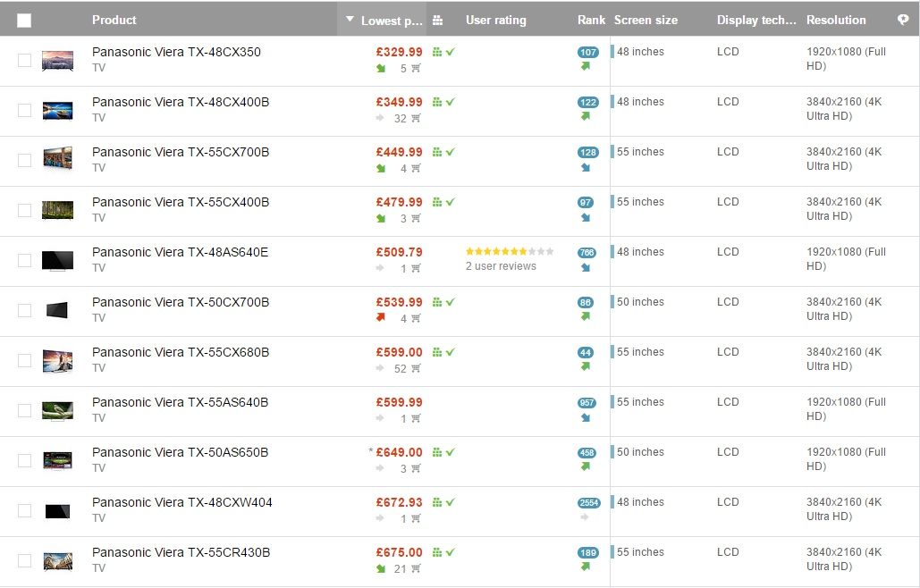Image resolution: width=920 pixels, height=588 pixels.
Task: Click the rank badge 957
Action: 587,403
